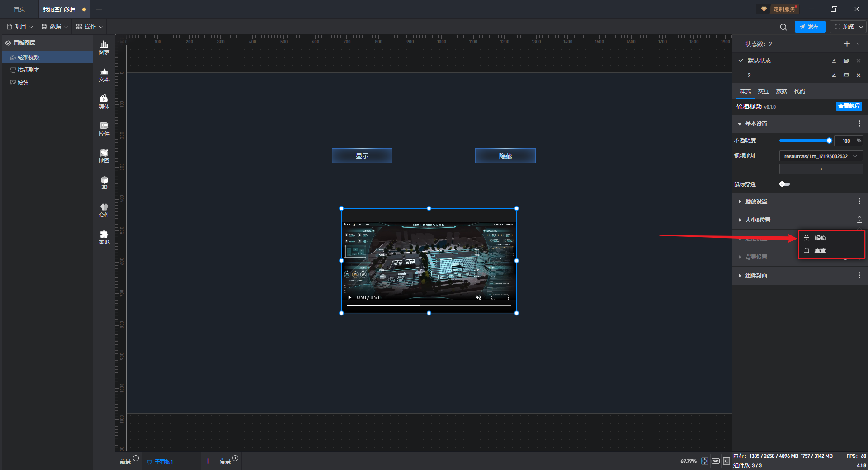Open the video player more options

[509, 297]
